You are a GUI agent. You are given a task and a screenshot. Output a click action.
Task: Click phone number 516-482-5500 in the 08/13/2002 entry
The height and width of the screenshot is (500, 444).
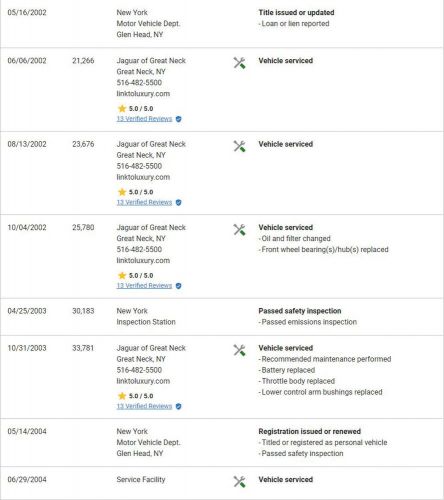[x=139, y=166]
